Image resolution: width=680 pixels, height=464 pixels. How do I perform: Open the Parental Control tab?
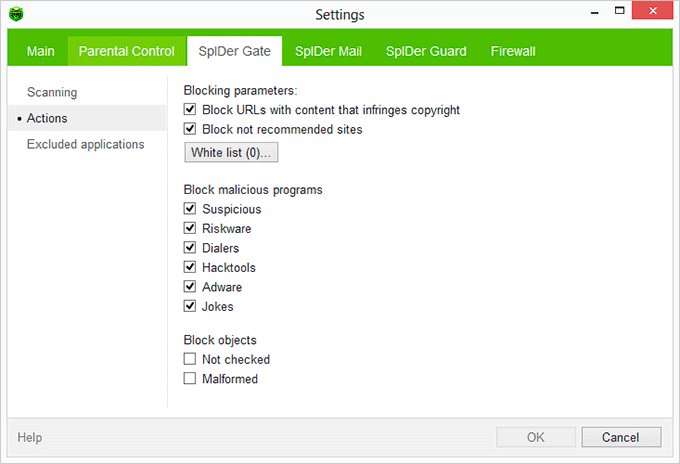pos(127,51)
